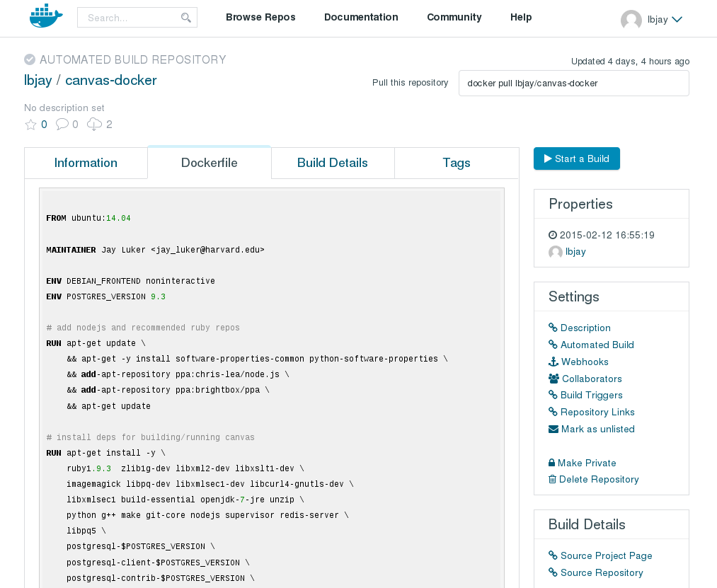Screen dimensions: 717x588
Task: Click the people icon beside Collaborators
Action: tap(553, 379)
